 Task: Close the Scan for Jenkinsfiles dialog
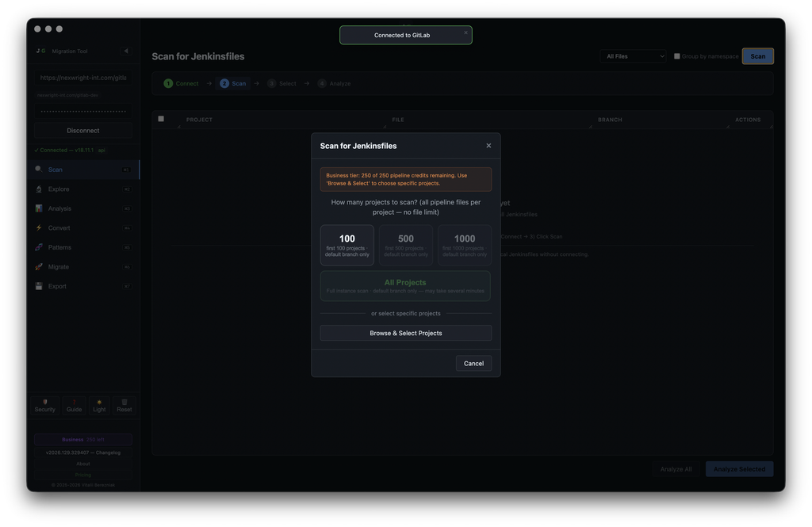click(488, 146)
